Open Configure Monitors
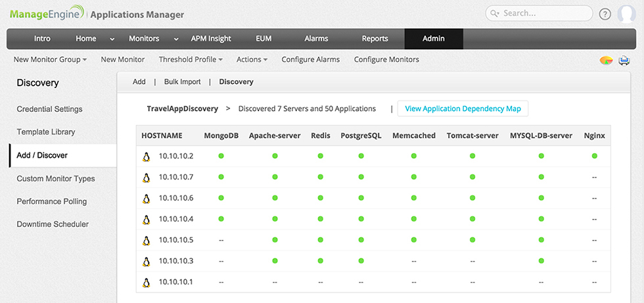Viewport: 644px width, 303px height. (386, 60)
